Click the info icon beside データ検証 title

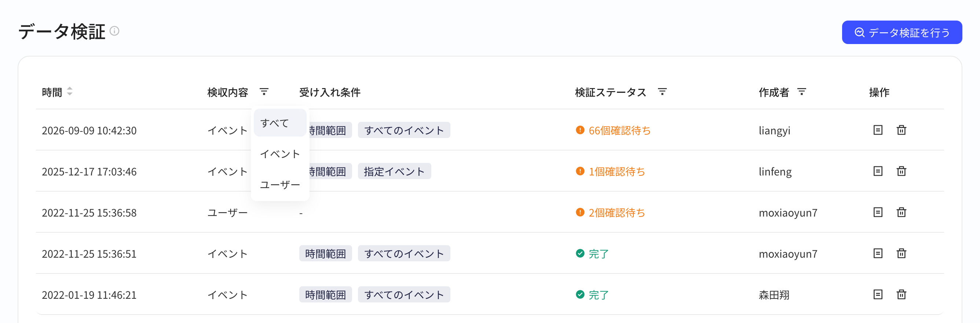(114, 31)
